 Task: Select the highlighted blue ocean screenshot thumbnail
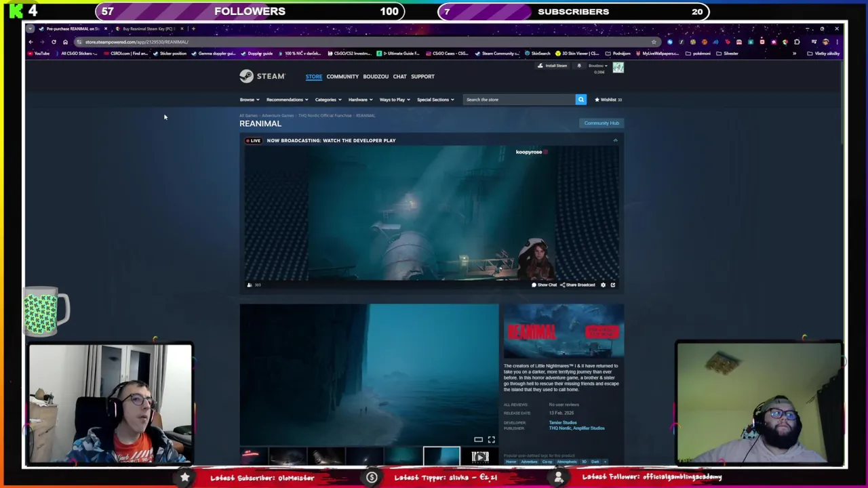pyautogui.click(x=441, y=457)
